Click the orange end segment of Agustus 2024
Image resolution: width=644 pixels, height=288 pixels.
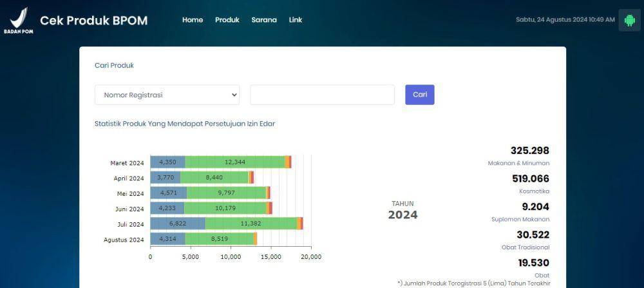point(255,239)
